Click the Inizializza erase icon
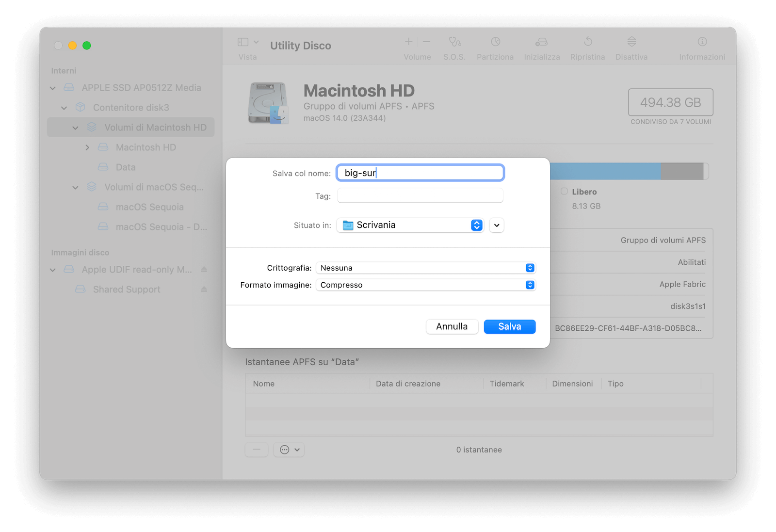This screenshot has height=532, width=776. pyautogui.click(x=542, y=42)
